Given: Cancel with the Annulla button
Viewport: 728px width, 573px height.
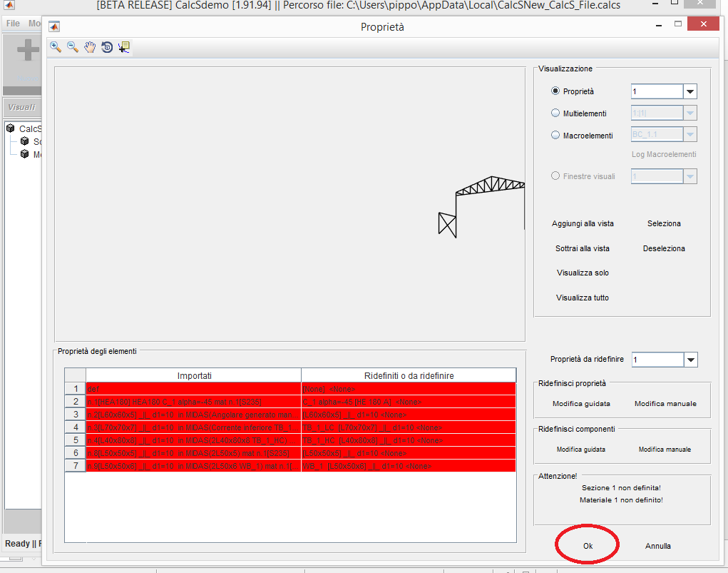Looking at the screenshot, I should coord(658,546).
